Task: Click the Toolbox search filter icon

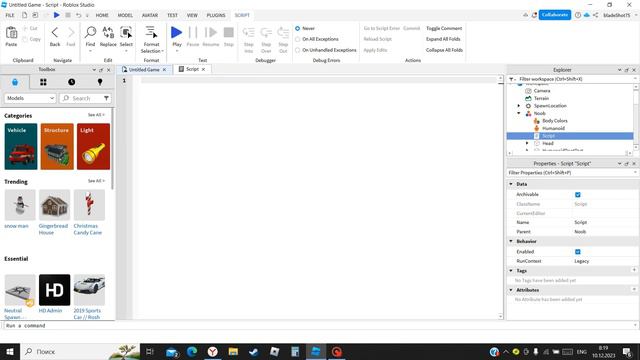Action: point(106,98)
